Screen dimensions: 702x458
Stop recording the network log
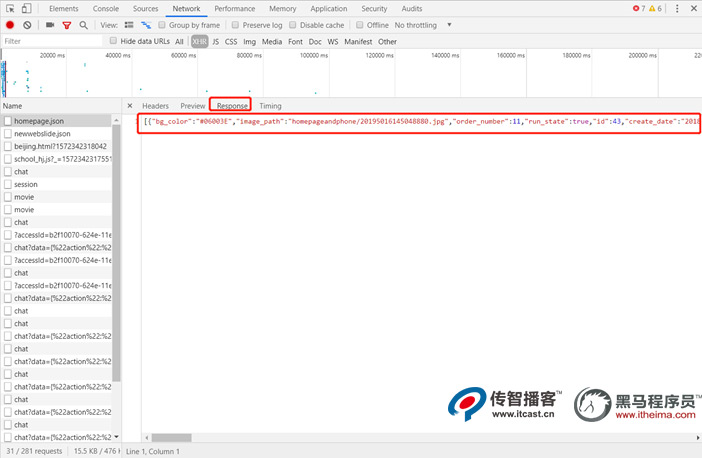[x=10, y=25]
